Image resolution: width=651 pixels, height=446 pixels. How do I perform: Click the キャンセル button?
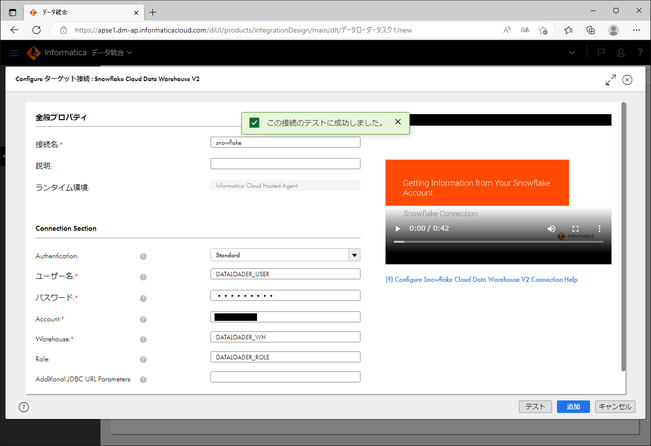pyautogui.click(x=615, y=407)
